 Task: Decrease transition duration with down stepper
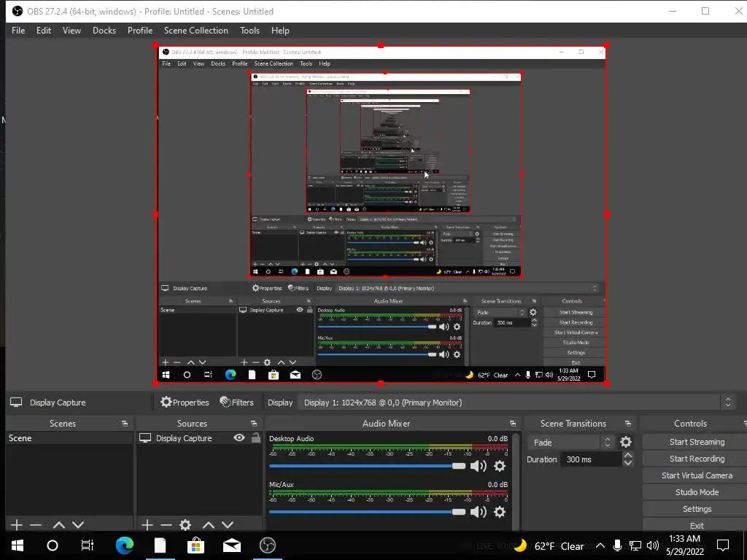click(x=628, y=463)
